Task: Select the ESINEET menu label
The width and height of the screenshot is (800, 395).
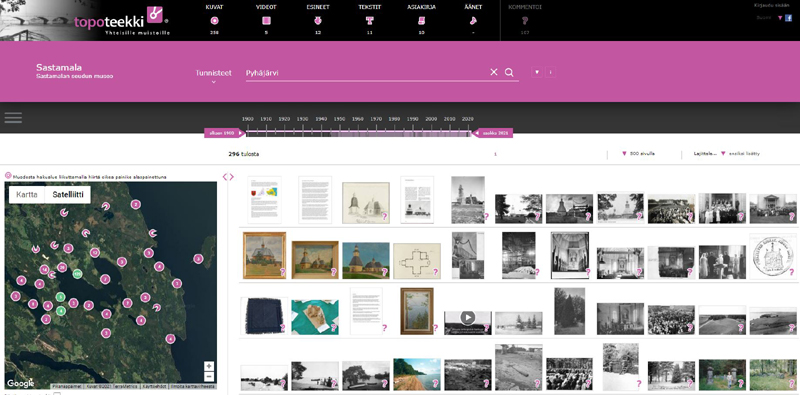Action: 318,7
